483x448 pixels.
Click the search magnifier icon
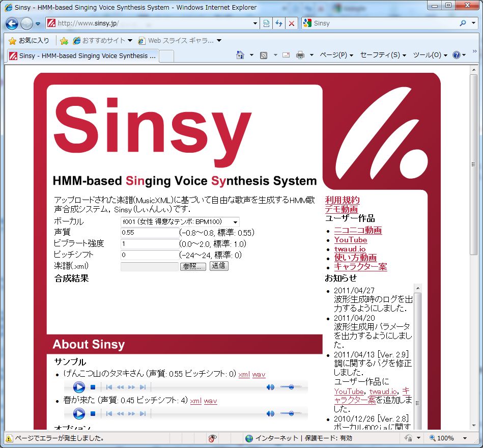click(x=463, y=23)
